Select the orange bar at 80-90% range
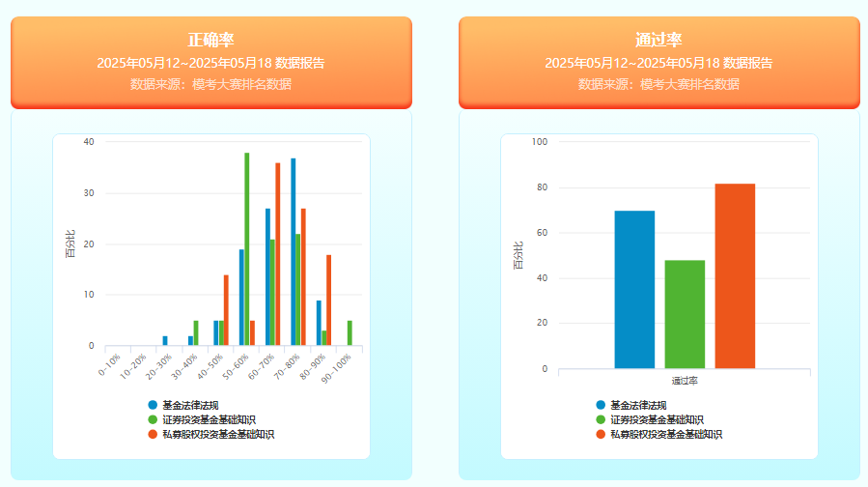868x487 pixels. (329, 300)
